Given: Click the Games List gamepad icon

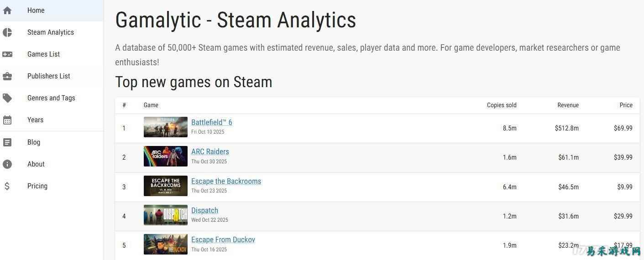Looking at the screenshot, I should [7, 54].
